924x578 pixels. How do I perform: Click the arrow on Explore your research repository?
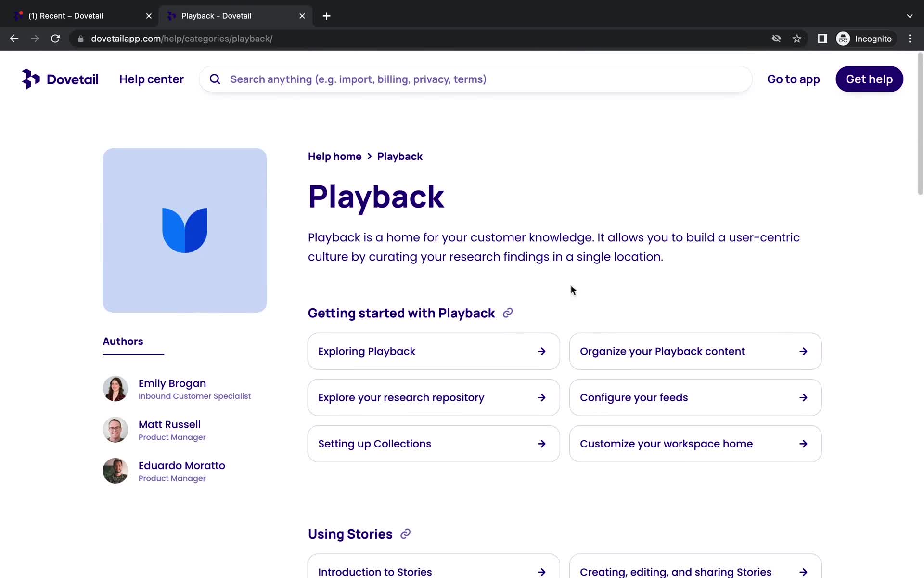point(541,398)
